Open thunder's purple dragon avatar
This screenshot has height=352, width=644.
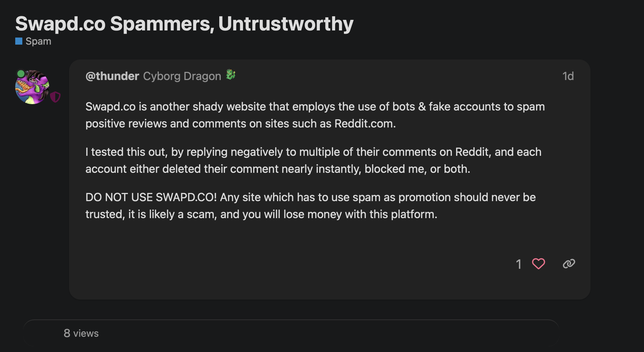[x=33, y=87]
